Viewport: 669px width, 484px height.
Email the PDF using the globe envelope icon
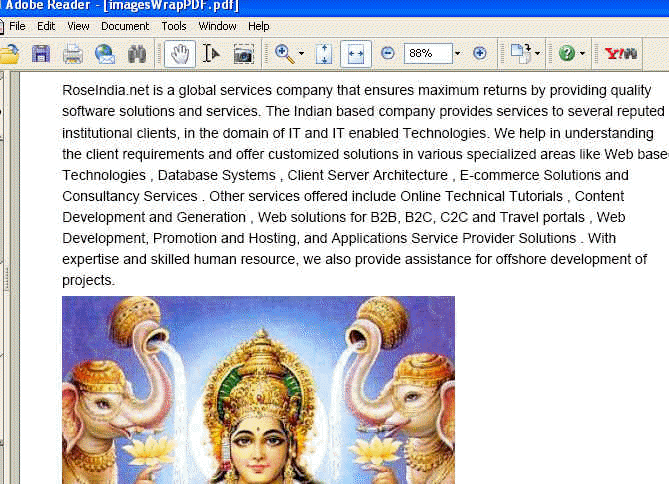(x=105, y=54)
